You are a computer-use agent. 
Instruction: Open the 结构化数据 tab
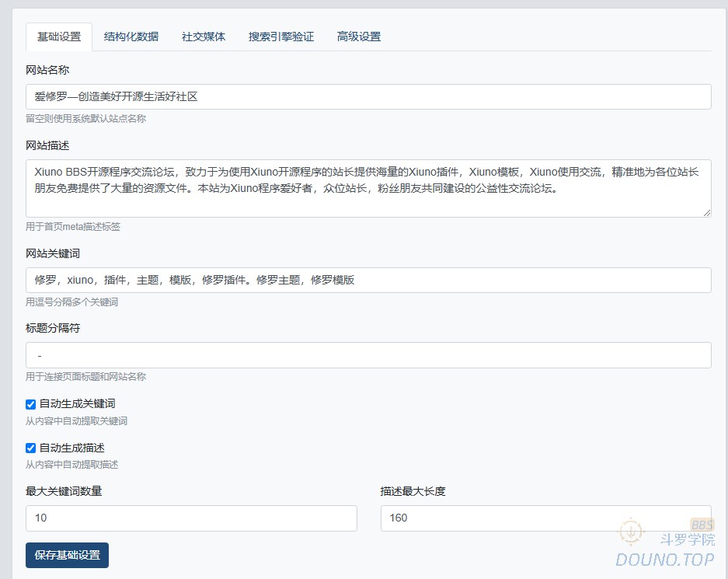131,37
